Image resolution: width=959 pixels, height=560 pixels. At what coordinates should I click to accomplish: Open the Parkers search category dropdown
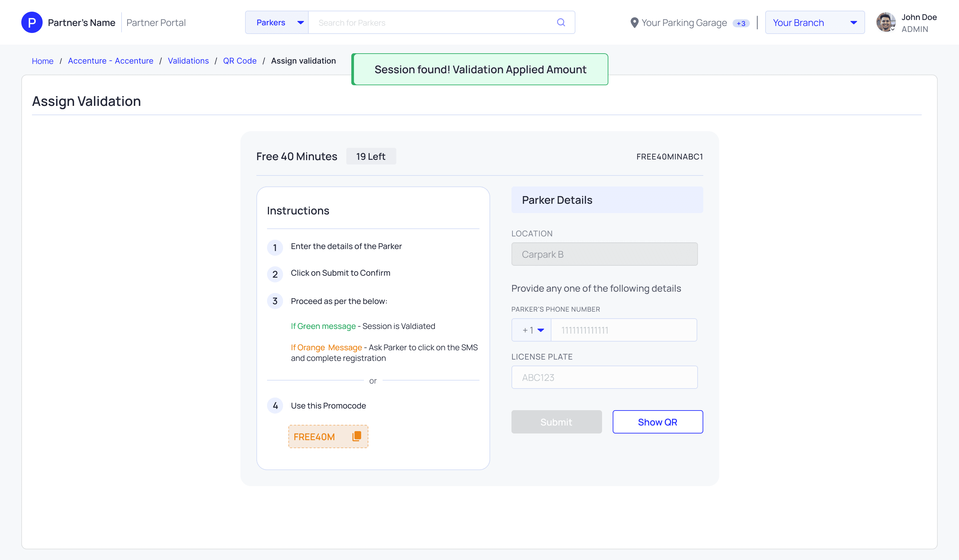point(277,22)
